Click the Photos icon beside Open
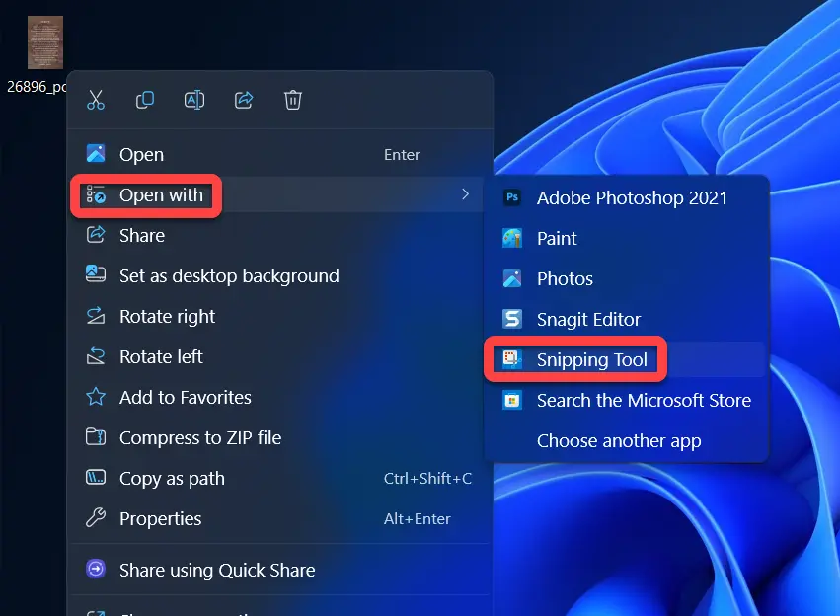840x616 pixels. [x=96, y=154]
